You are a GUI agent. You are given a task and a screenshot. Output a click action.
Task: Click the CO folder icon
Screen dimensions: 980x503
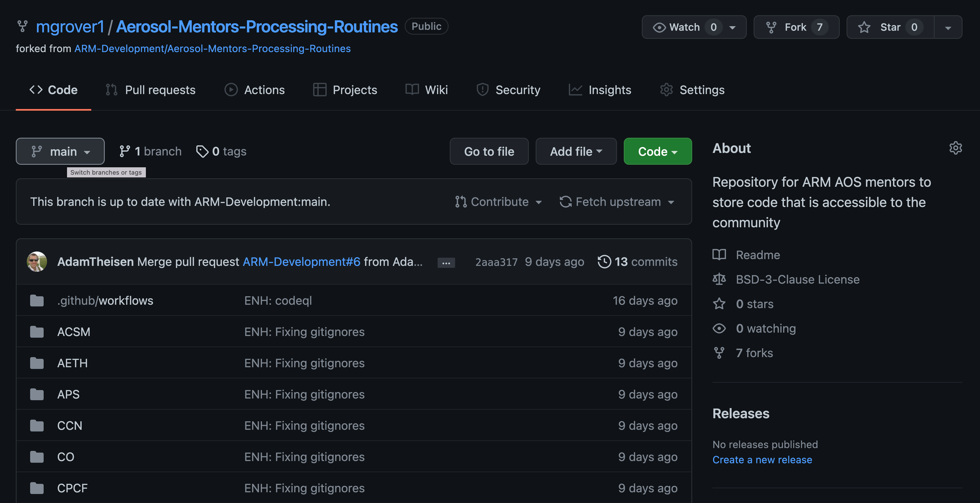tap(37, 457)
